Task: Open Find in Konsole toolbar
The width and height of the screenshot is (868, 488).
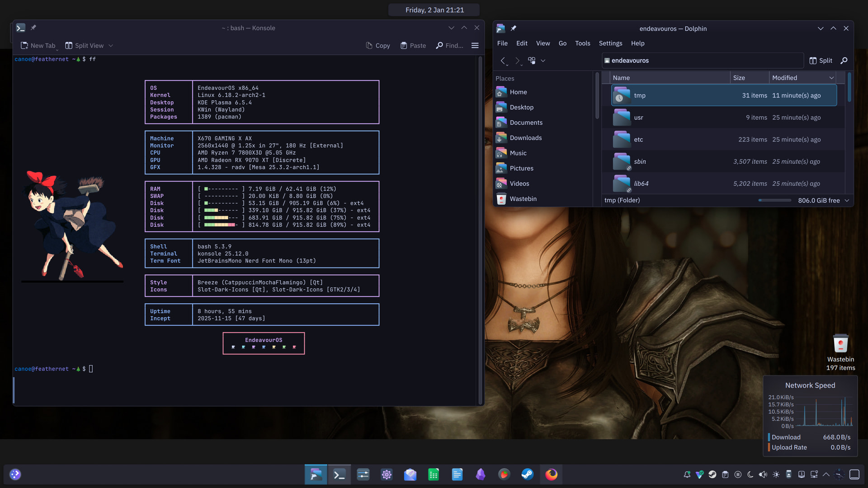Action: [x=449, y=46]
